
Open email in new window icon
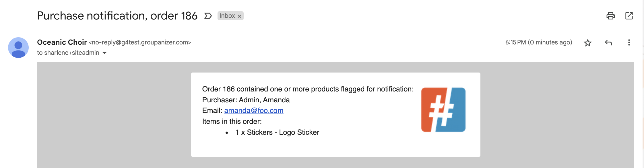click(629, 16)
